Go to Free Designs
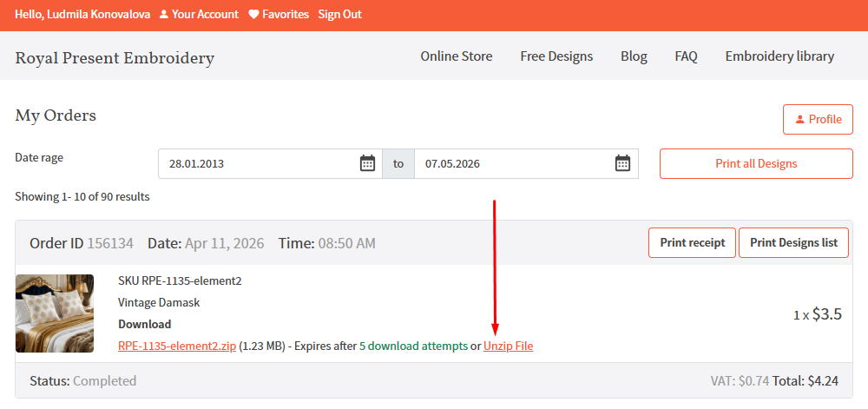Screen dimensions: 868x409 [x=556, y=56]
